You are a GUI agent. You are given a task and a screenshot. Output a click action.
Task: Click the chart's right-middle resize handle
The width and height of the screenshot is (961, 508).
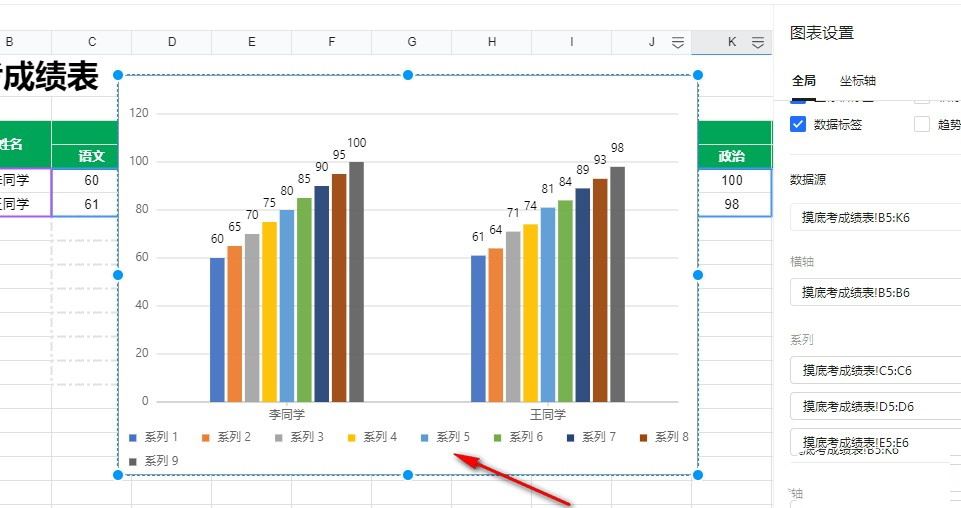(x=697, y=275)
